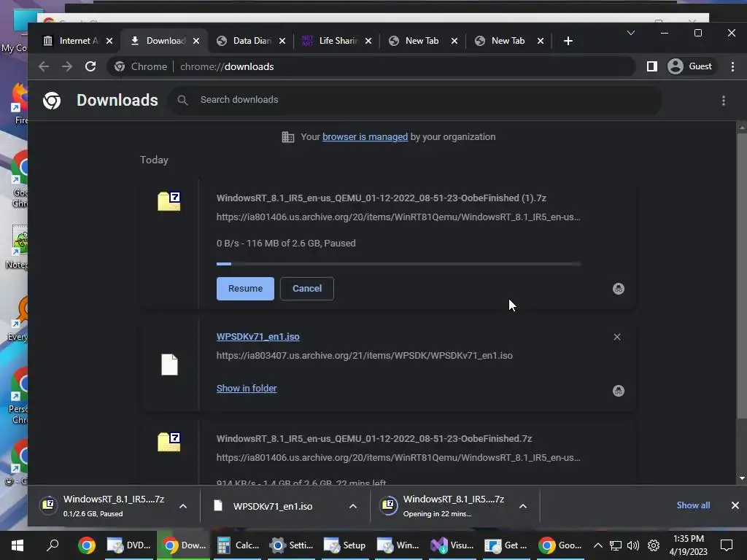Image resolution: width=747 pixels, height=560 pixels.
Task: Click incognito badge on the paused download
Action: click(619, 289)
